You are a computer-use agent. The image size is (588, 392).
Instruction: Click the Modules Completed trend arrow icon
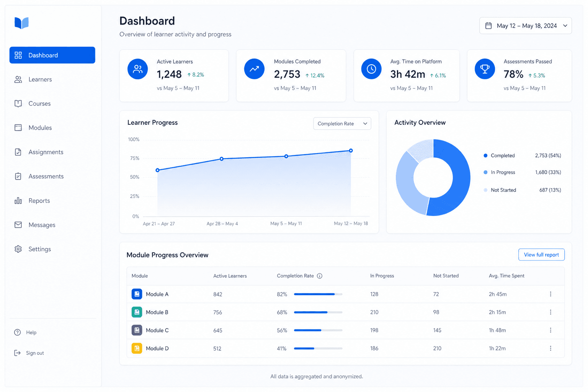pyautogui.click(x=254, y=69)
